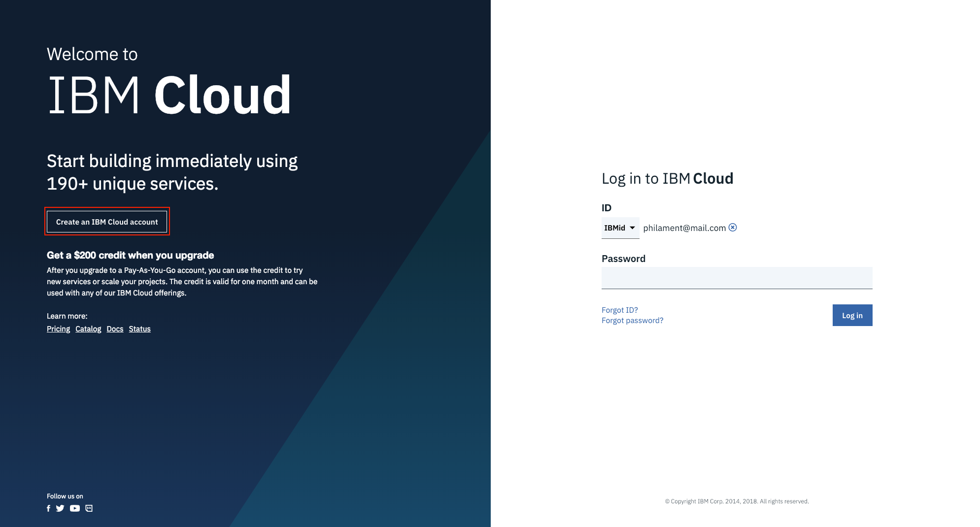Focus the Password input field
Viewport: 980px width, 527px height.
(x=737, y=278)
